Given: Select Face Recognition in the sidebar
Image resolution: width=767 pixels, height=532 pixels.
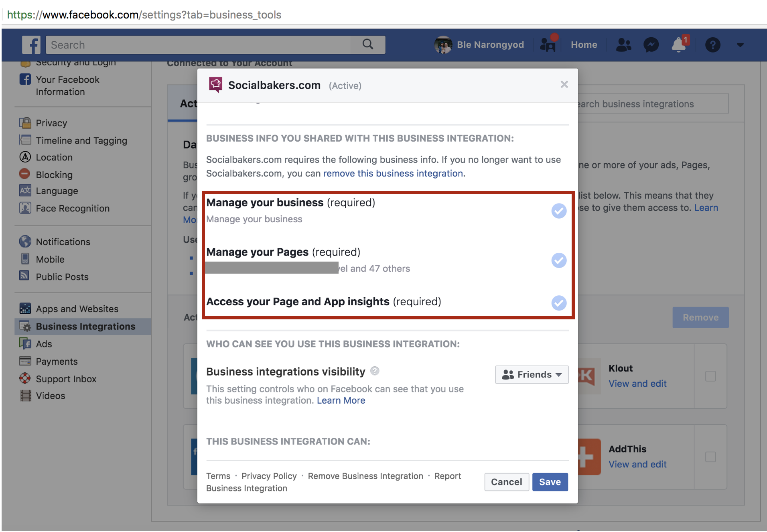Looking at the screenshot, I should 73,208.
